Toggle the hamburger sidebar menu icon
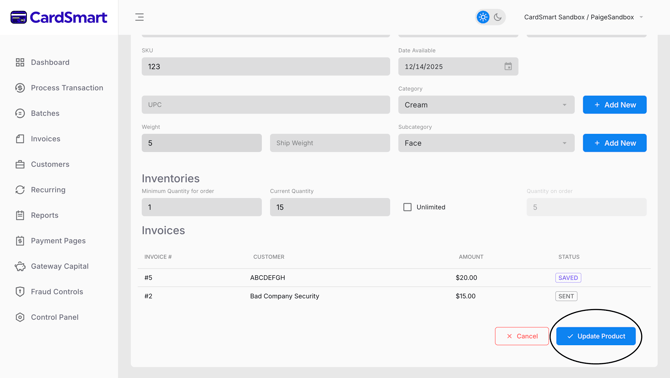670x378 pixels. pyautogui.click(x=139, y=17)
